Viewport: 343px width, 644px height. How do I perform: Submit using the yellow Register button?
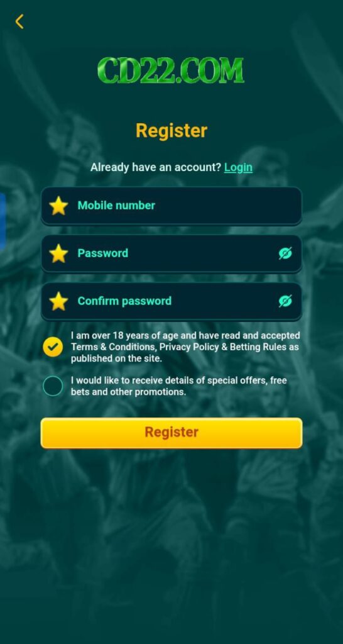171,433
